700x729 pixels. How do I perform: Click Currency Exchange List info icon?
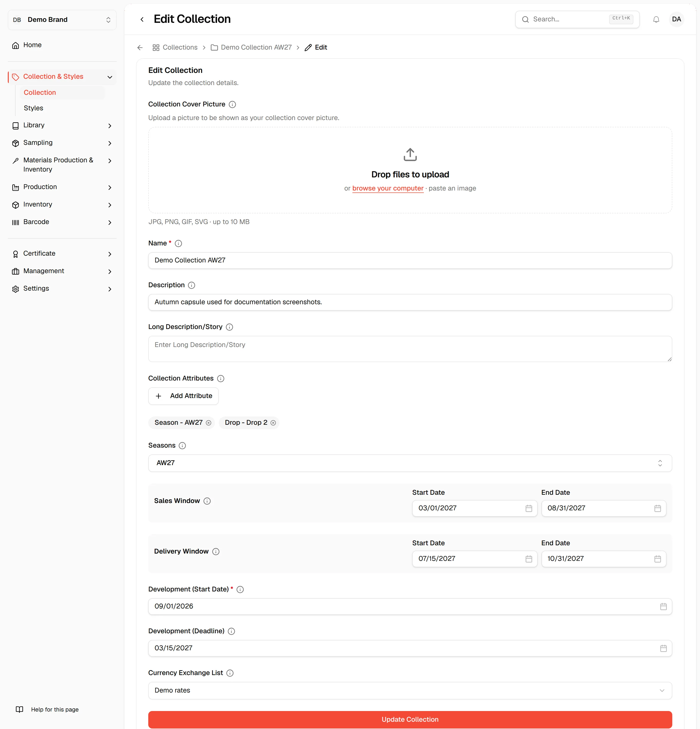pyautogui.click(x=229, y=673)
